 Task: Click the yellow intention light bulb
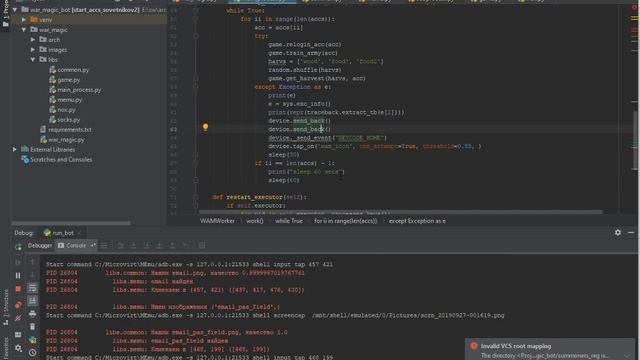pos(205,127)
